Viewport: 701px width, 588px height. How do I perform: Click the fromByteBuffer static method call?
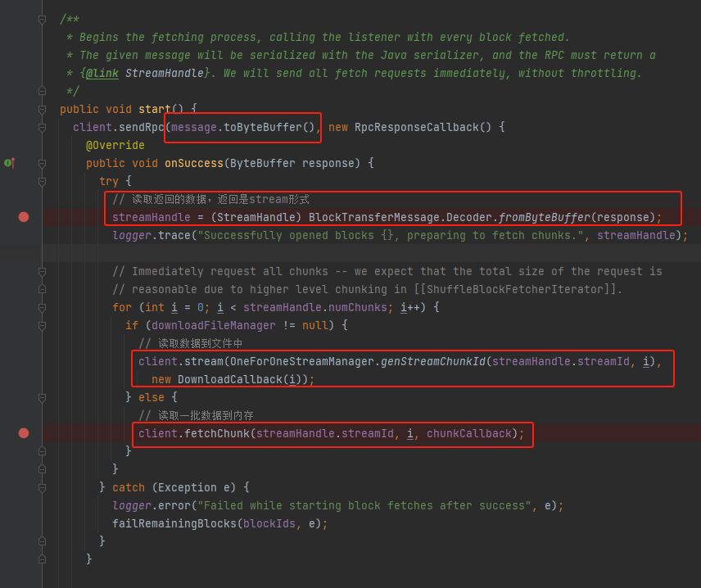pyautogui.click(x=544, y=217)
